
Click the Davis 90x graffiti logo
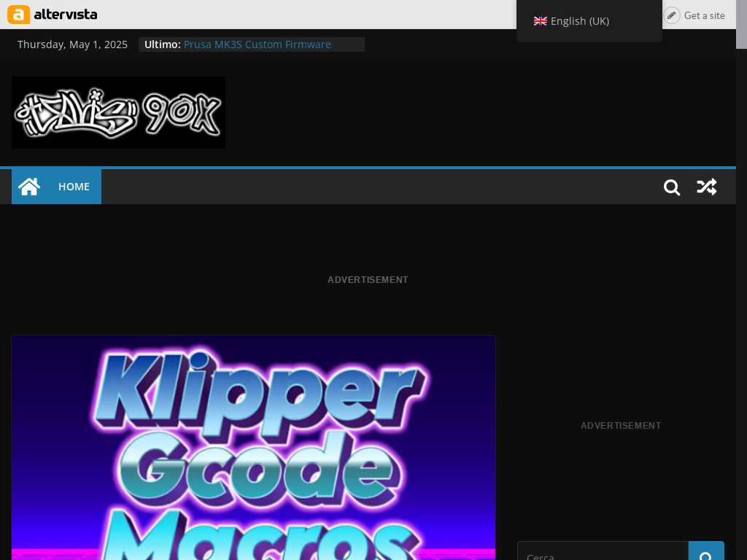[x=119, y=113]
